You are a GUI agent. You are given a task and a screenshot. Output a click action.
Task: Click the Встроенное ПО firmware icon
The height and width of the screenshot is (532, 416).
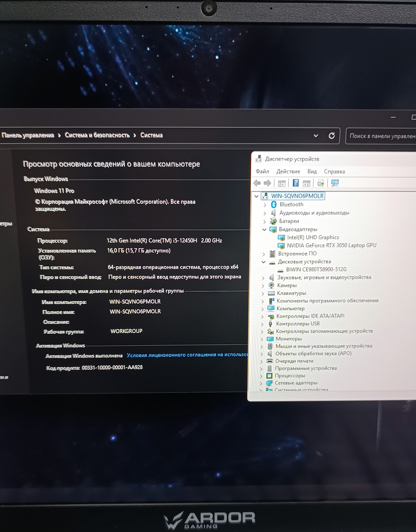[272, 254]
